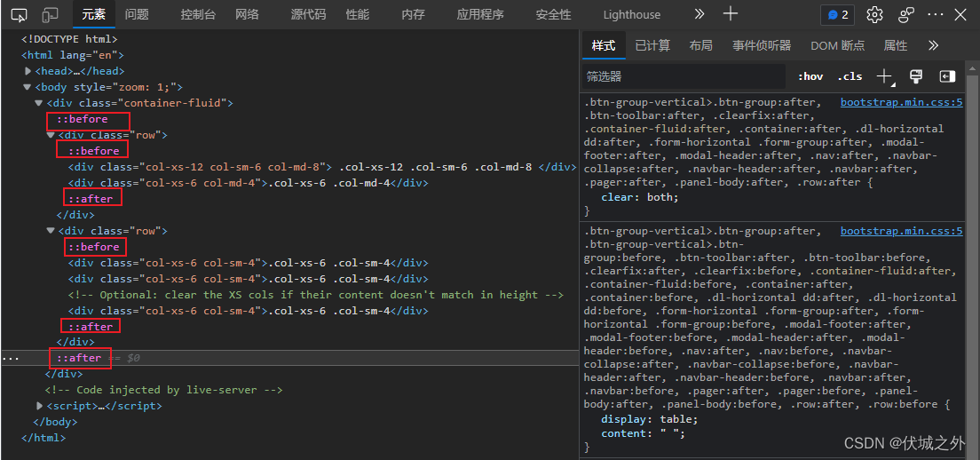This screenshot has height=460, width=980.
Task: Open the 2 issues counter badge
Action: click(838, 15)
